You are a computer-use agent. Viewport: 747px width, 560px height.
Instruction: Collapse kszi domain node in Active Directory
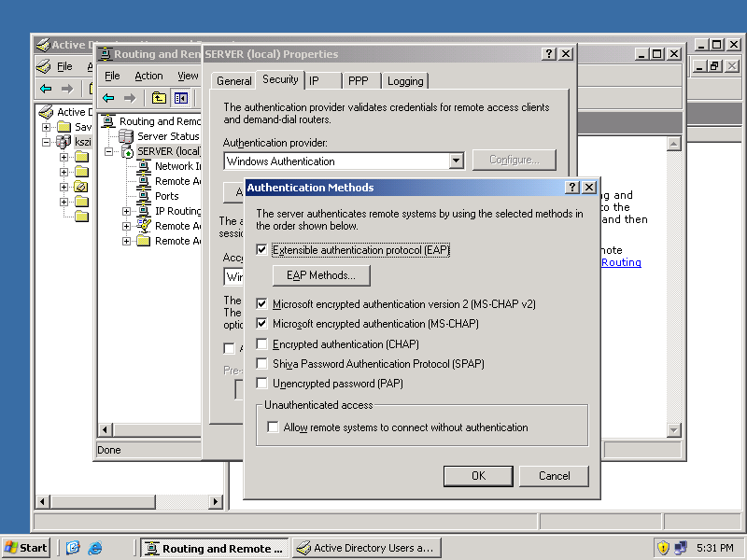46,142
